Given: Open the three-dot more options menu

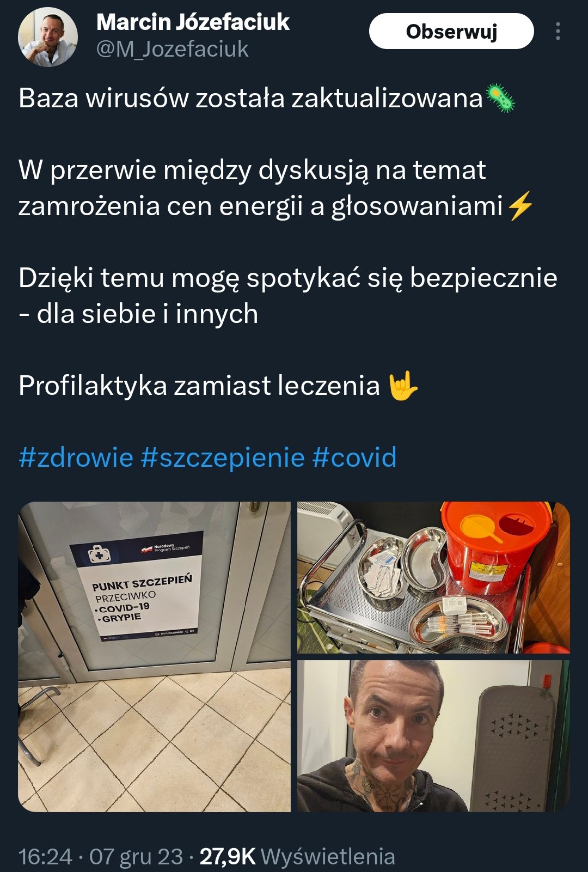Looking at the screenshot, I should point(558,32).
